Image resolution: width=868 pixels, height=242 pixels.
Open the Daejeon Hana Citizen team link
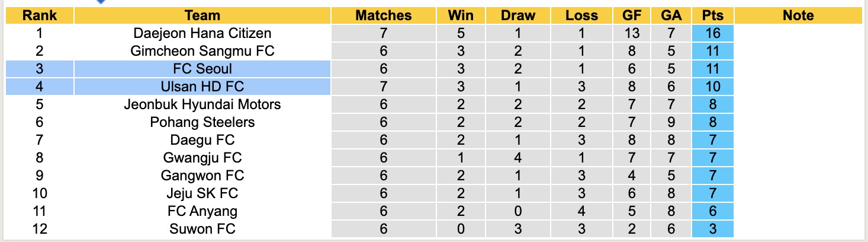coord(202,33)
